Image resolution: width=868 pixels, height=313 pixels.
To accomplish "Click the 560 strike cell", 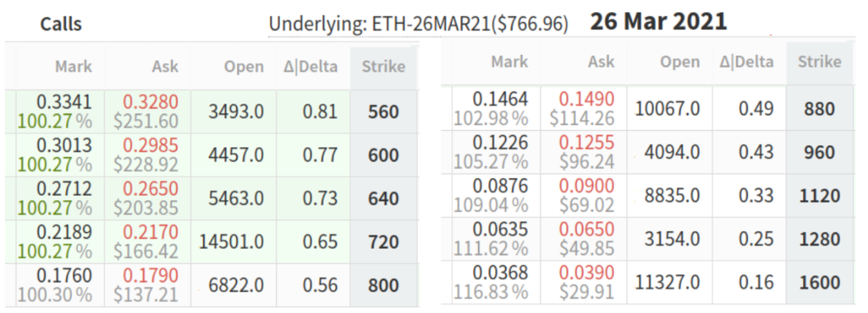I will click(x=383, y=111).
